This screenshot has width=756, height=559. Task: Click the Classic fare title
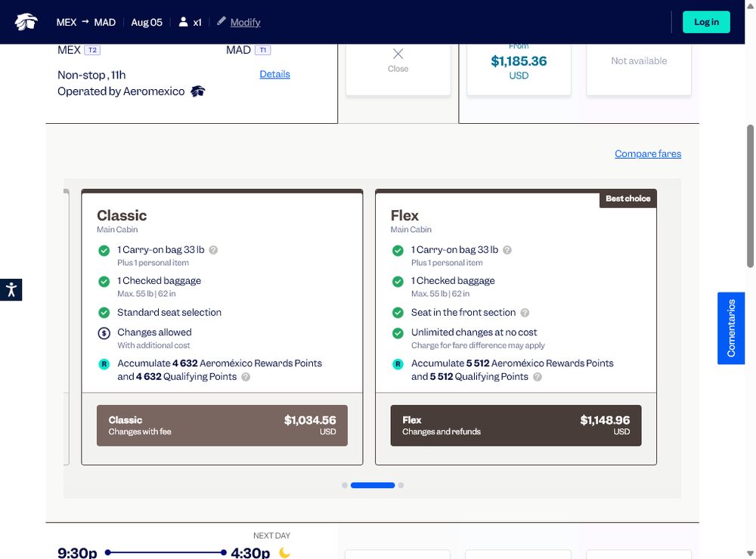tap(122, 215)
